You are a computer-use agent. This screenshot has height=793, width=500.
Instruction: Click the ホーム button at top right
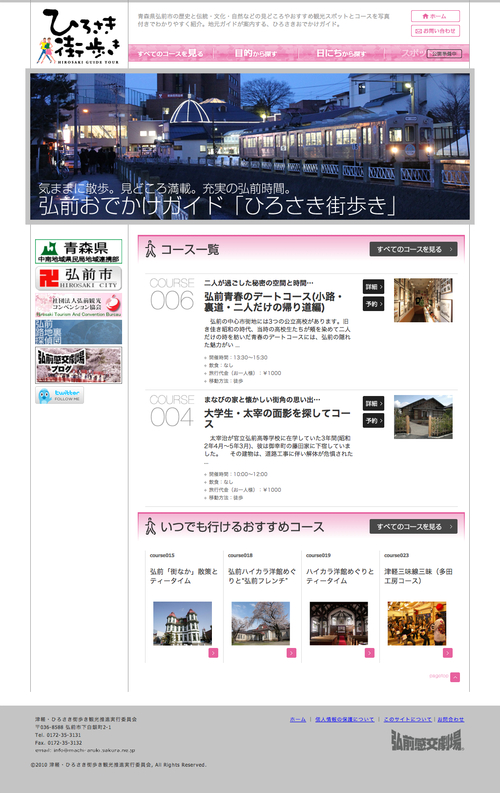point(435,16)
